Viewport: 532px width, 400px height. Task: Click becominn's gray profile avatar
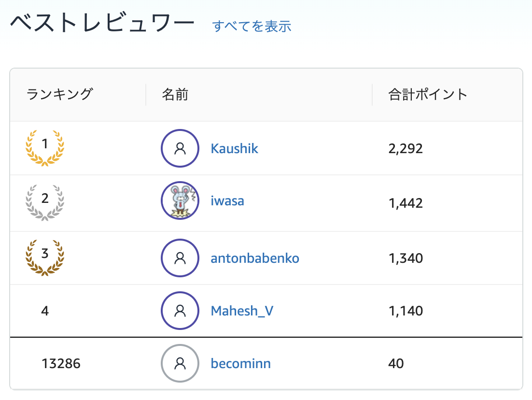(180, 363)
